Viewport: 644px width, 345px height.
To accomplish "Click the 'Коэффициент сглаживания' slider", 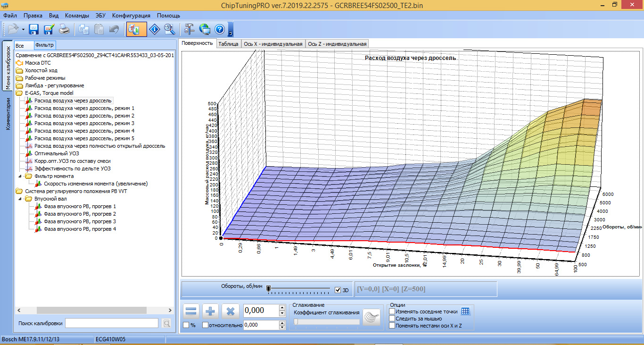I will (326, 322).
